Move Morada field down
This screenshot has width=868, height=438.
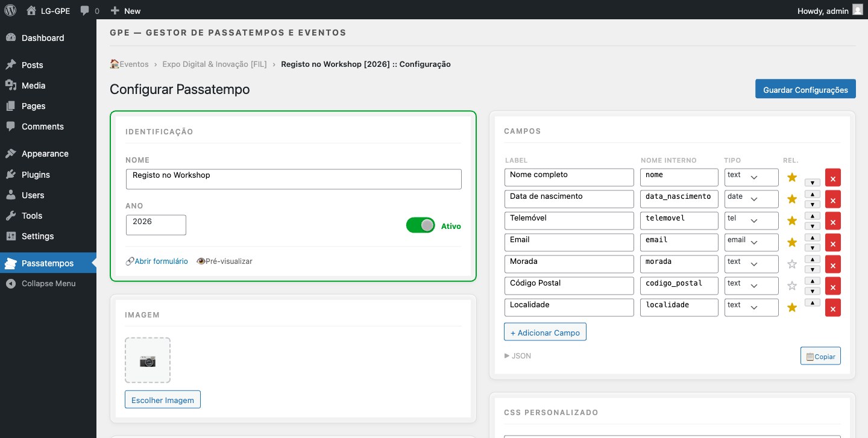point(813,269)
